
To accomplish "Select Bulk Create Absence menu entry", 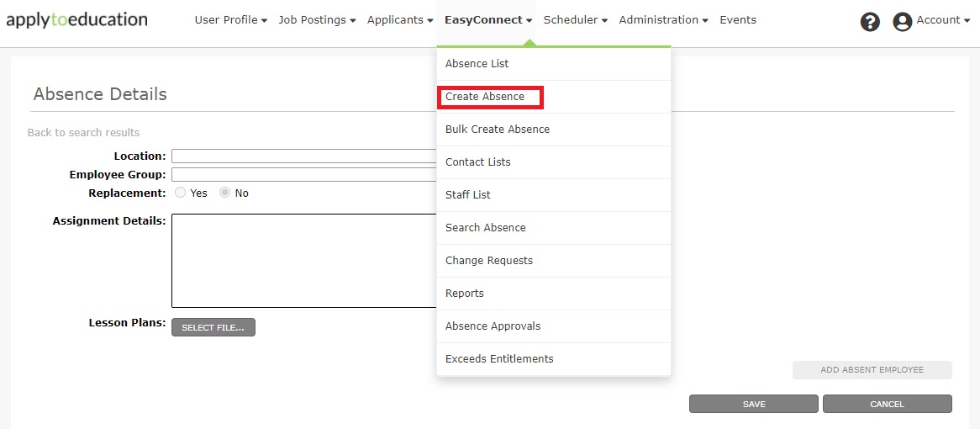I will tap(498, 130).
